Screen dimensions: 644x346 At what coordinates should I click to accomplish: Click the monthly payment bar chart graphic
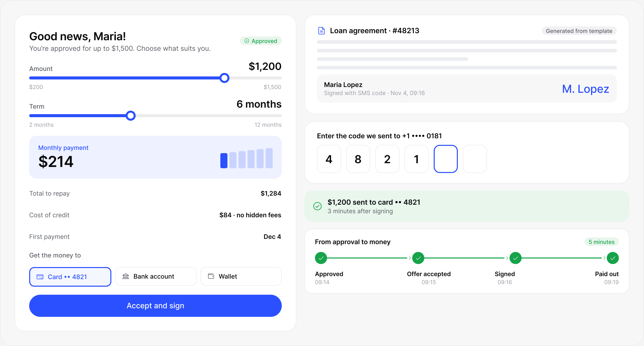[x=247, y=158]
